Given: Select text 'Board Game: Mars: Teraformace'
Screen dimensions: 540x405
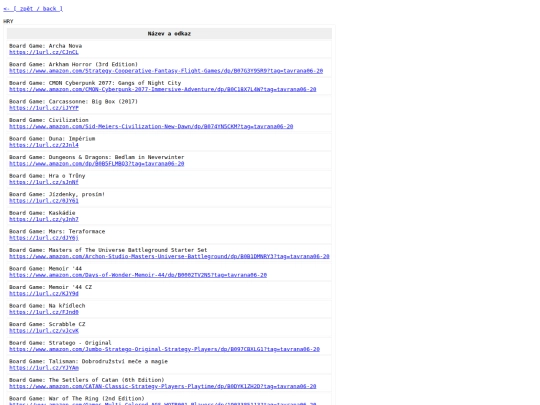Looking at the screenshot, I should tap(57, 232).
